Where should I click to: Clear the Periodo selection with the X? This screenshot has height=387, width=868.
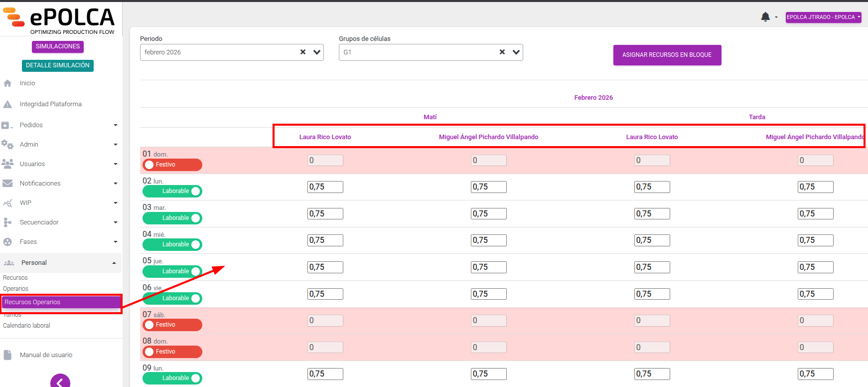[x=303, y=52]
